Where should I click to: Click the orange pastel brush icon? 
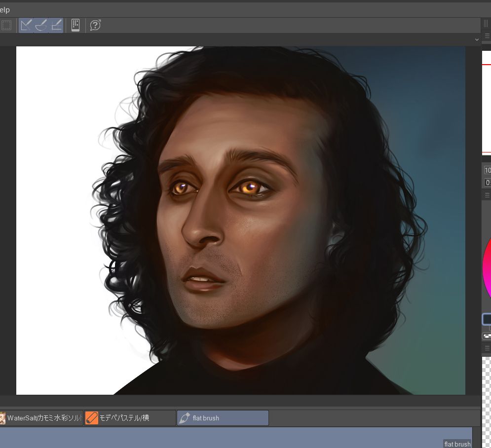pyautogui.click(x=91, y=418)
